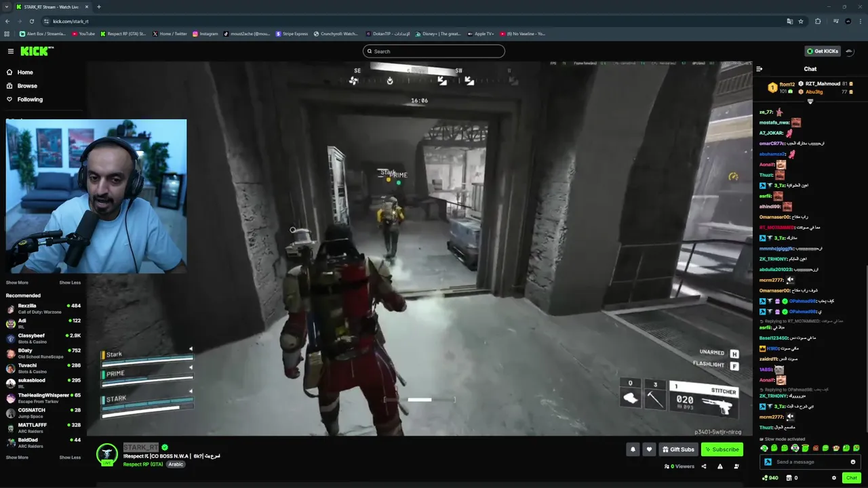Click the notification bell button

pos(633,449)
